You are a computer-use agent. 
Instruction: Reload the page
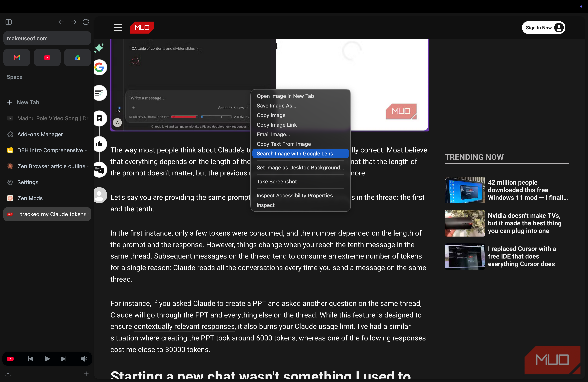[x=86, y=22]
